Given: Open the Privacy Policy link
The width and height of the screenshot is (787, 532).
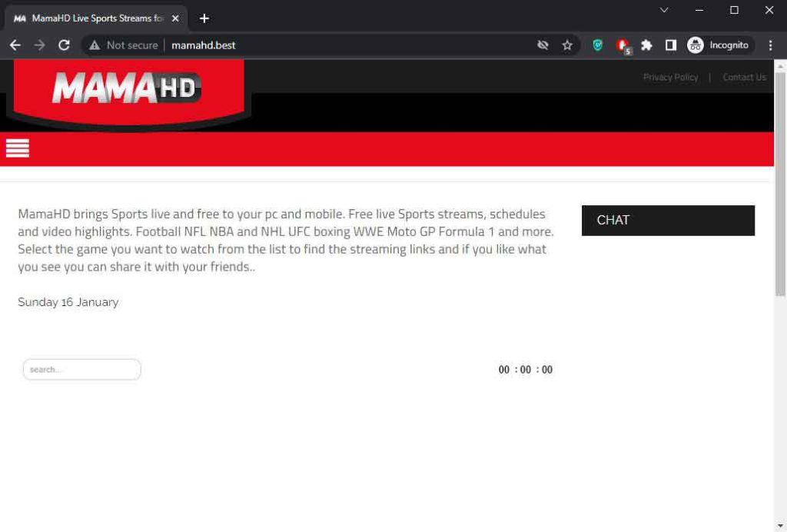Looking at the screenshot, I should point(670,77).
